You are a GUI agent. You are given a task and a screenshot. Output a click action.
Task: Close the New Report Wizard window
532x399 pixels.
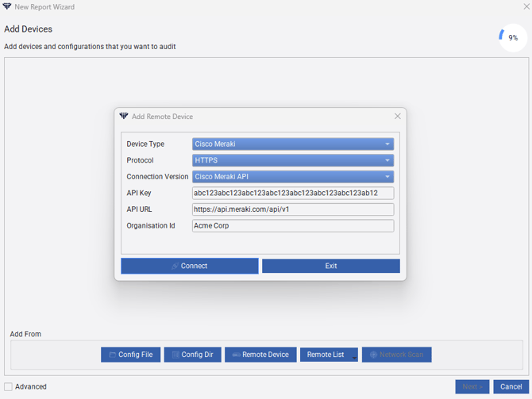pyautogui.click(x=526, y=6)
